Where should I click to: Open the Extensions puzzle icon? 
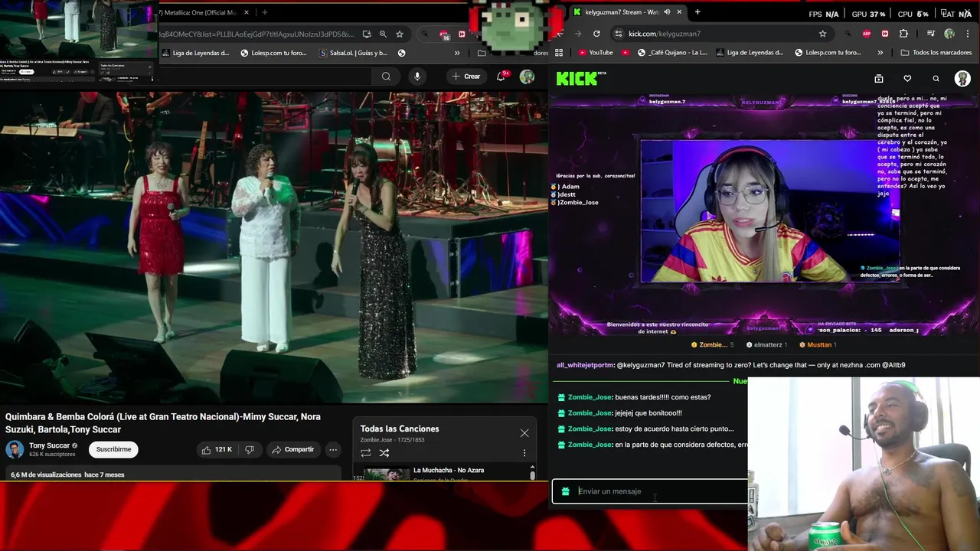click(x=903, y=34)
